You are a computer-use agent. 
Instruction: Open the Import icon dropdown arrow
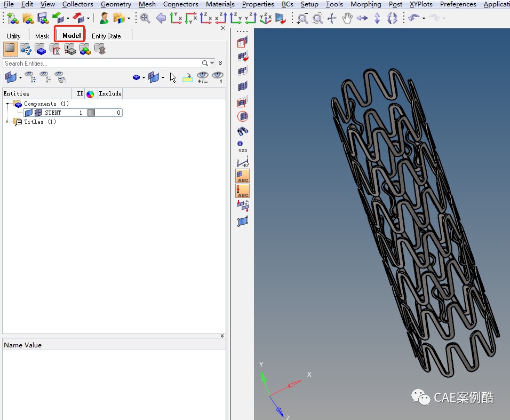click(68, 18)
